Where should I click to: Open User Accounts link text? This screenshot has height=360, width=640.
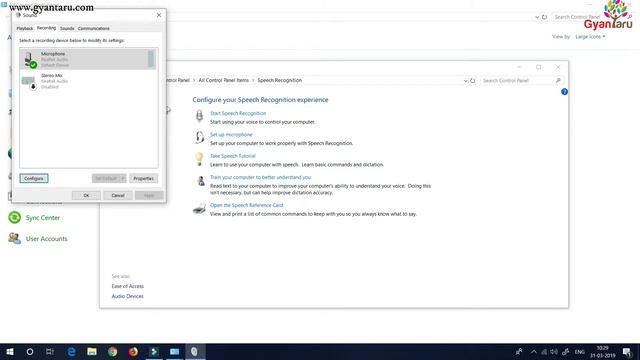click(47, 239)
